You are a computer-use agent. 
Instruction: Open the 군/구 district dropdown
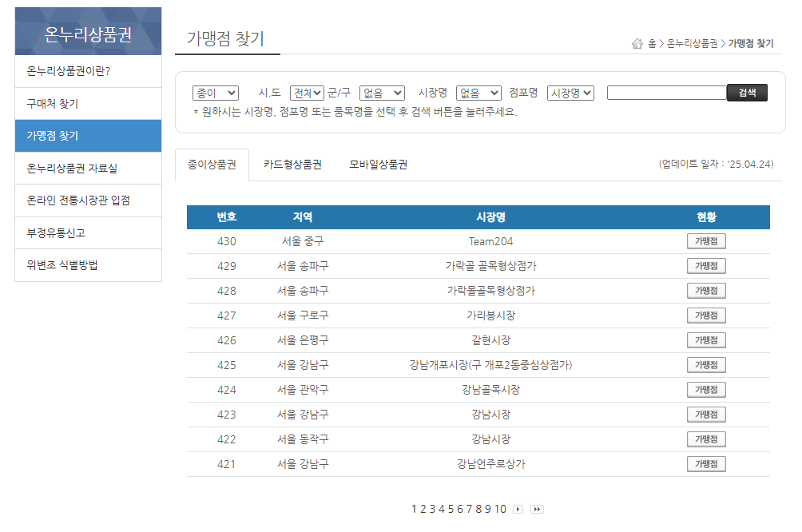pyautogui.click(x=381, y=92)
